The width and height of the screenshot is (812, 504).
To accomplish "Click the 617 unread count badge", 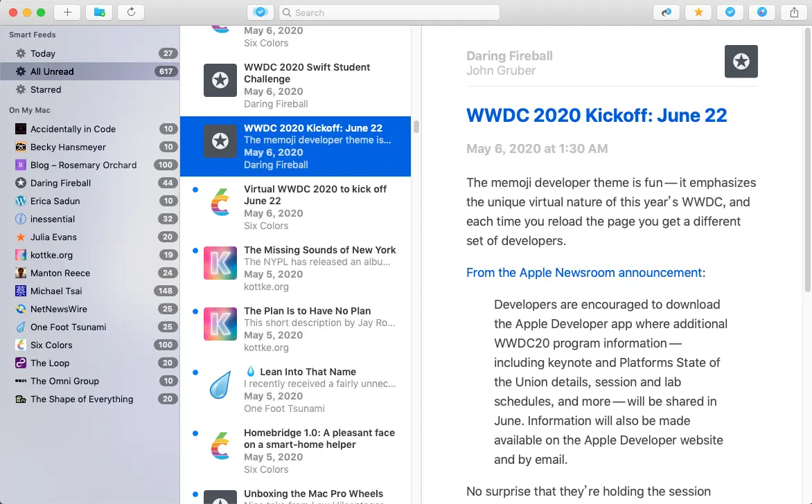I will click(166, 71).
